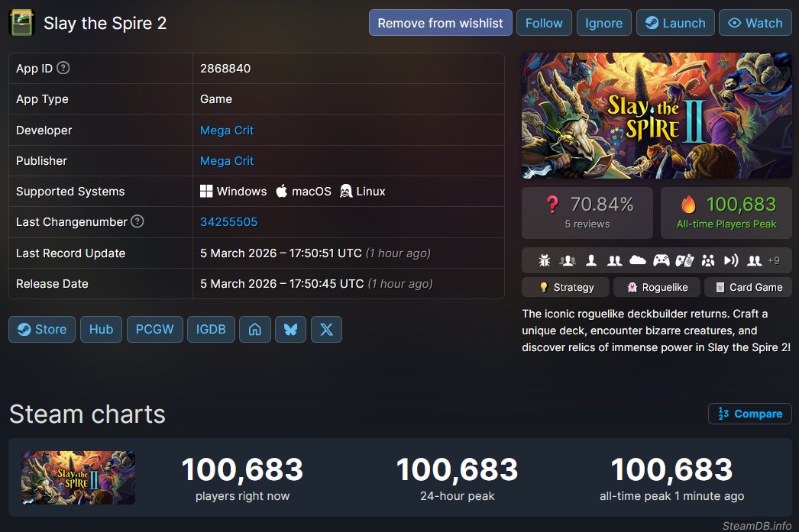Image resolution: width=799 pixels, height=532 pixels.
Task: Click Remove from wishlist button
Action: click(x=440, y=23)
